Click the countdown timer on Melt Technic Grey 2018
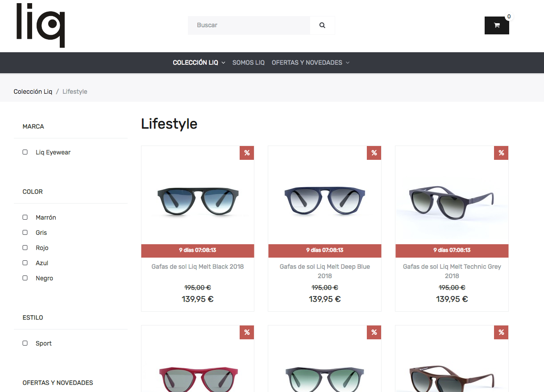Viewport: 544px width, 392px height. click(452, 250)
